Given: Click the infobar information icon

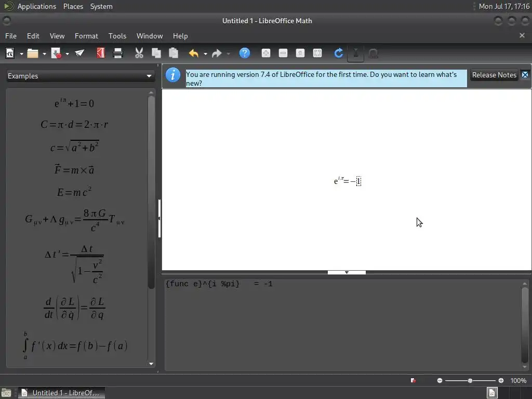Looking at the screenshot, I should click(173, 75).
